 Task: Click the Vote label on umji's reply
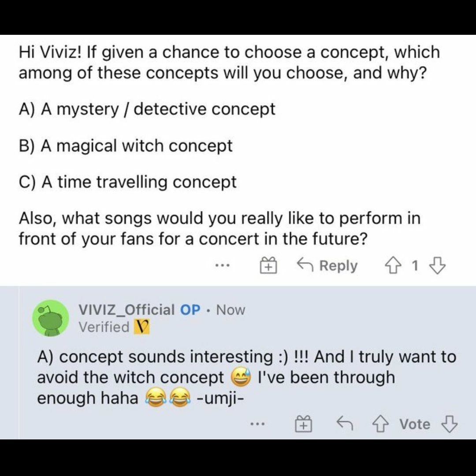(x=415, y=424)
